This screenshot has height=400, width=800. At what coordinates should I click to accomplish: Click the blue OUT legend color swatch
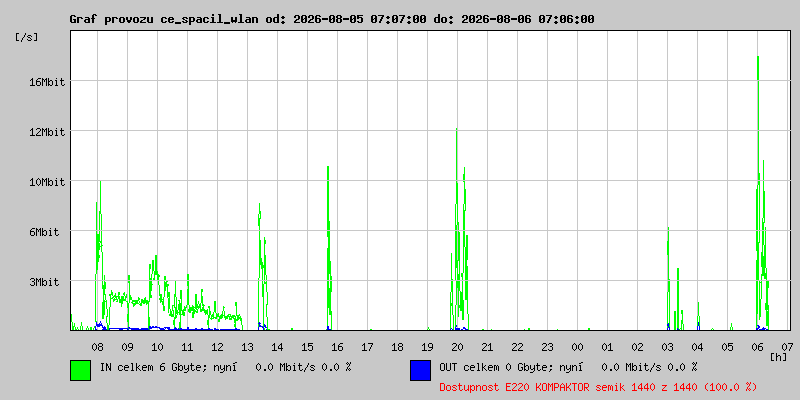click(420, 370)
